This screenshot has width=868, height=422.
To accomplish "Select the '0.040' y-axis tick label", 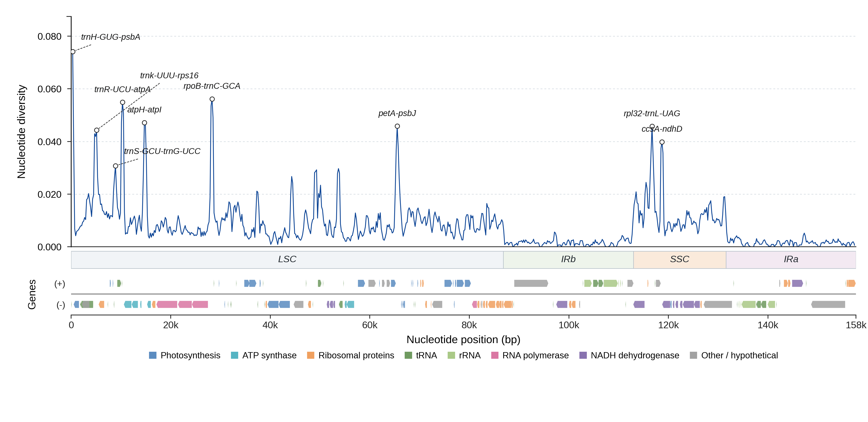I will tap(50, 142).
